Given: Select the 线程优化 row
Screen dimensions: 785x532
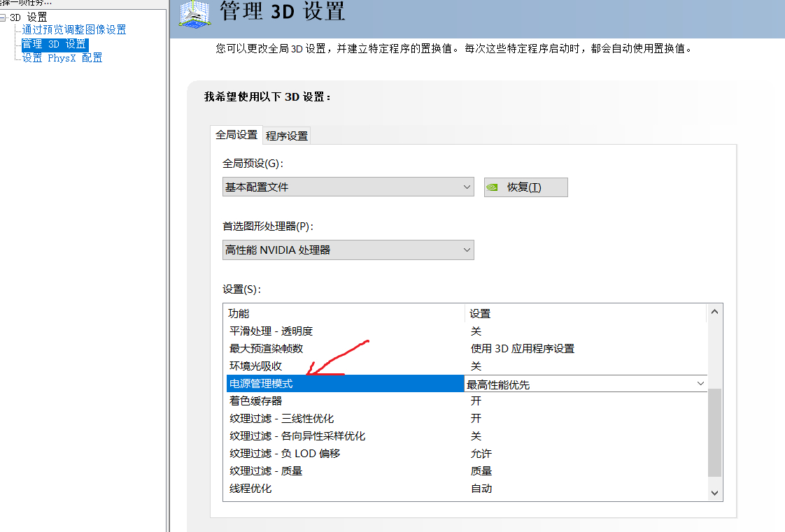Looking at the screenshot, I should (x=467, y=489).
